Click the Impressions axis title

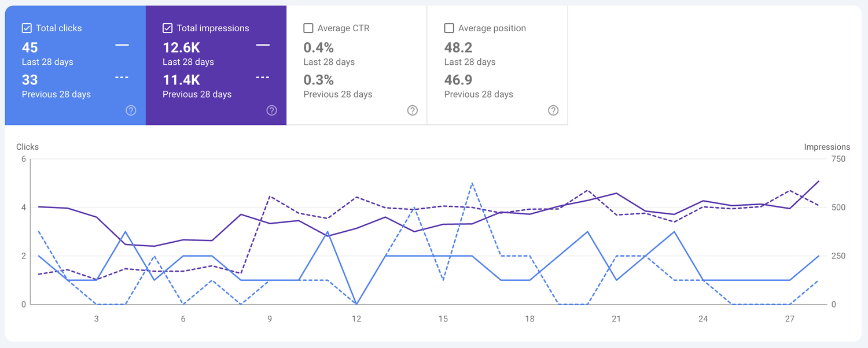click(x=827, y=147)
